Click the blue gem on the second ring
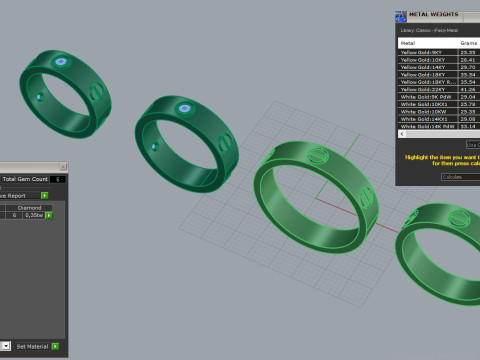 point(185,108)
